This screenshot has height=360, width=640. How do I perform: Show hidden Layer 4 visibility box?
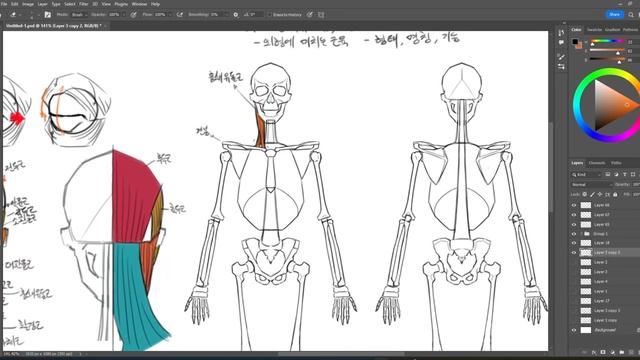point(574,282)
